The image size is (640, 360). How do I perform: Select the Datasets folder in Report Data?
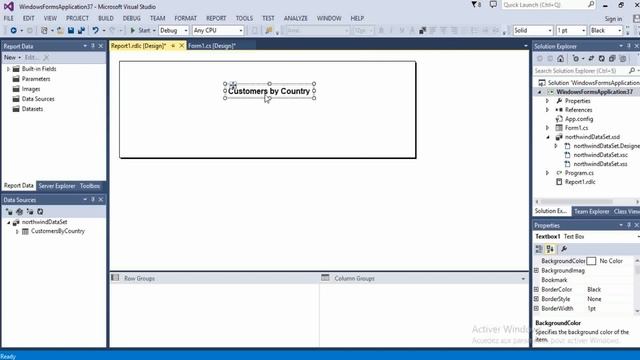pos(32,109)
